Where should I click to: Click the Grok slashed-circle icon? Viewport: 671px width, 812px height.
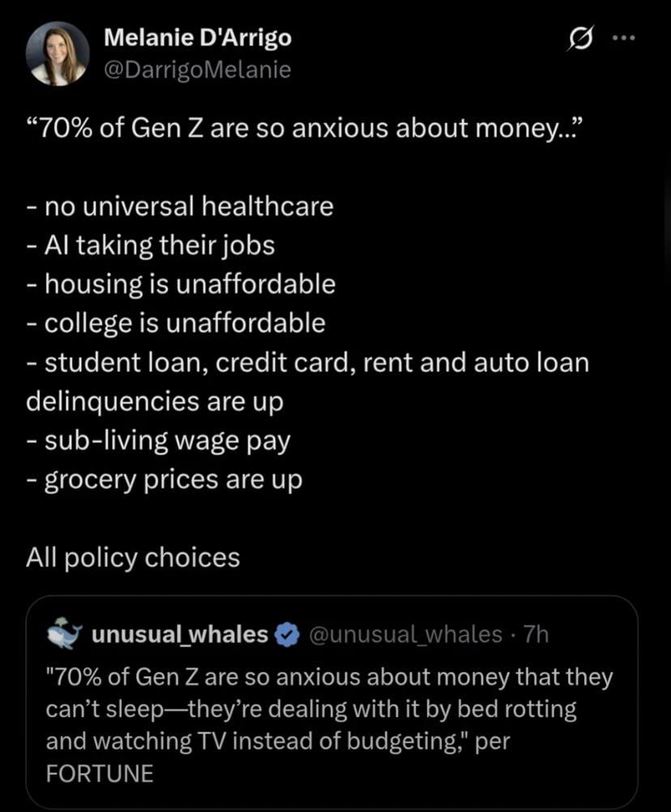[582, 39]
